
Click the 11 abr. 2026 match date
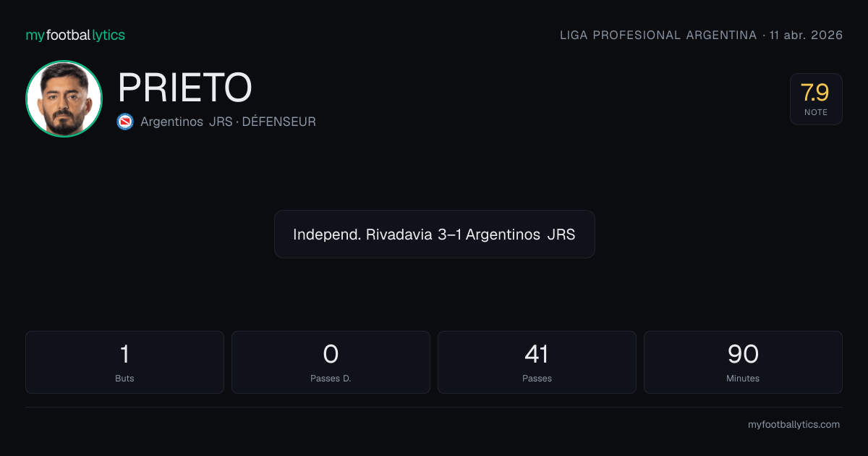(x=807, y=35)
